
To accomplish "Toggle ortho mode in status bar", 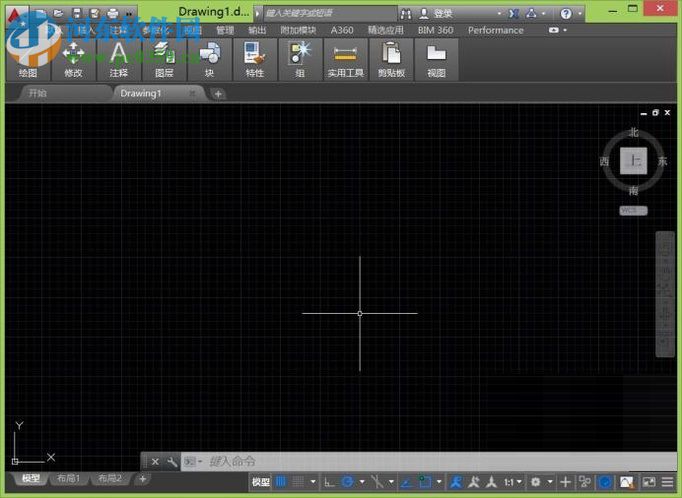I will [329, 482].
